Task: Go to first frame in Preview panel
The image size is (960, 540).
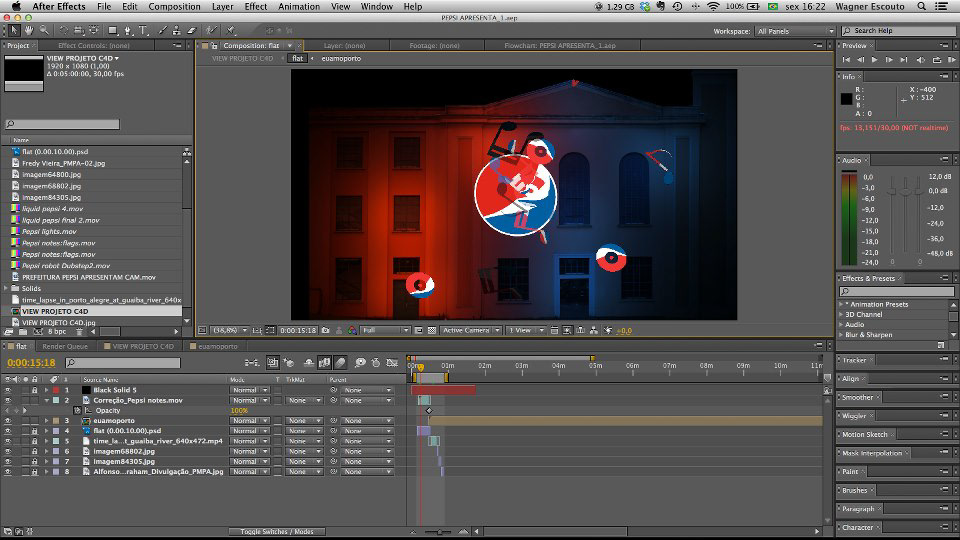Action: coord(846,60)
